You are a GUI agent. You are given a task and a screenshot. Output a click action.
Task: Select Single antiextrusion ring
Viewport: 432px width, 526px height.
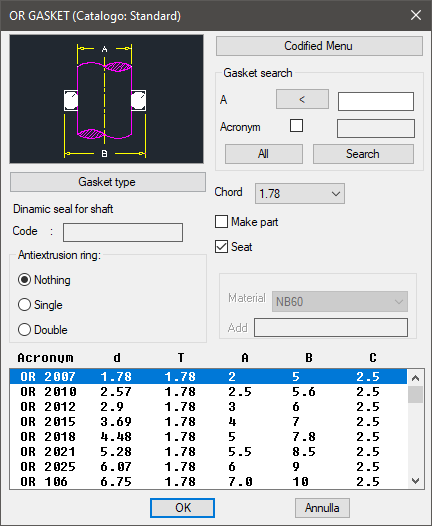coord(24,305)
